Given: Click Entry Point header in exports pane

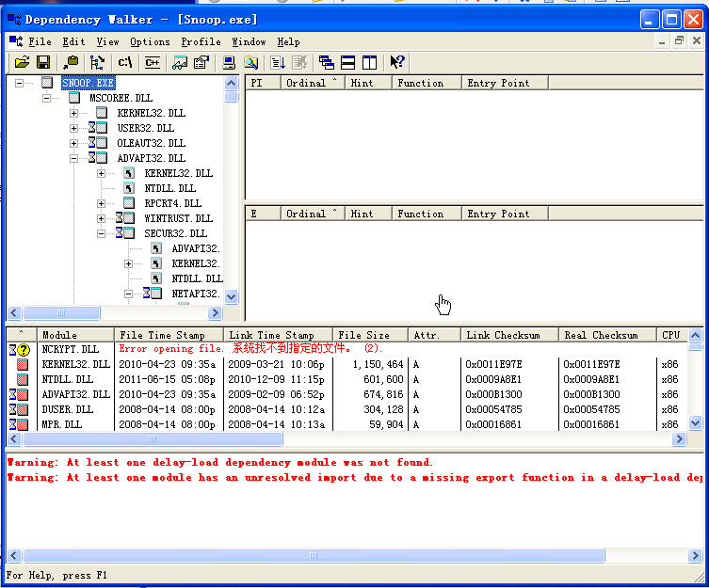Looking at the screenshot, I should [x=505, y=214].
